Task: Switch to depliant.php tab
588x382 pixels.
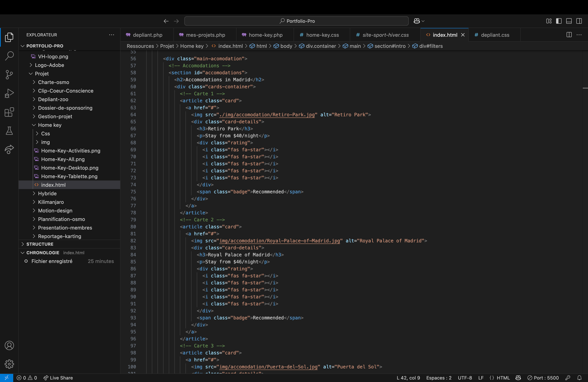Action: point(147,35)
